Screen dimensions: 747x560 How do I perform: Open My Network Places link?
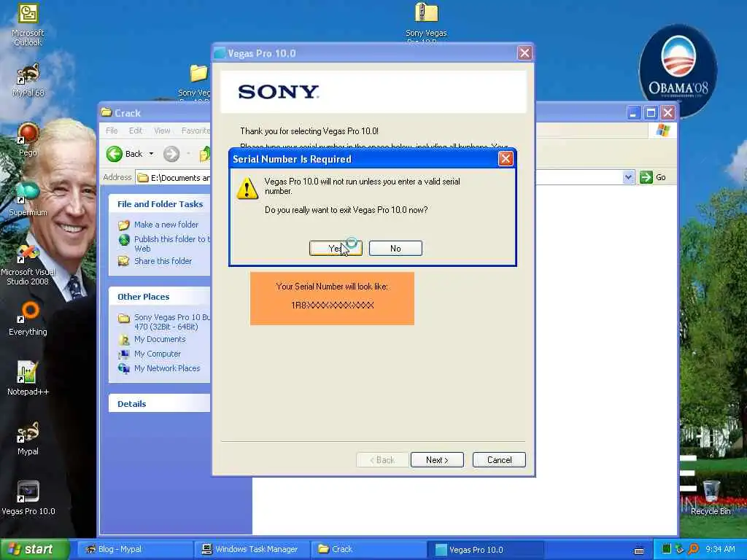click(167, 368)
